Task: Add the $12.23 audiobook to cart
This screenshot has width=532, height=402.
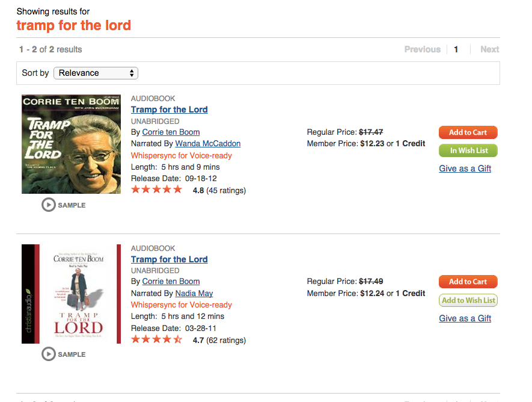Action: 468,132
